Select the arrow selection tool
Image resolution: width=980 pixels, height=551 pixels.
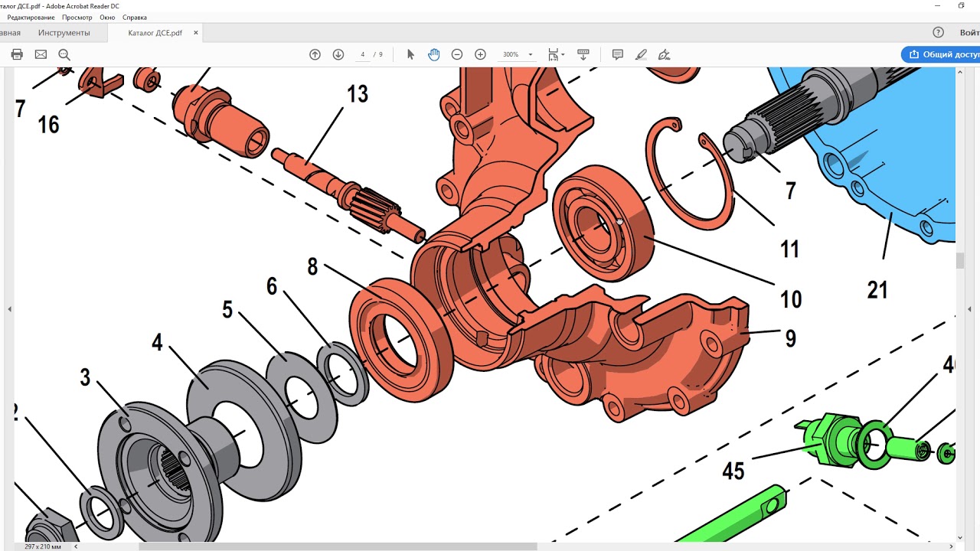tap(410, 54)
